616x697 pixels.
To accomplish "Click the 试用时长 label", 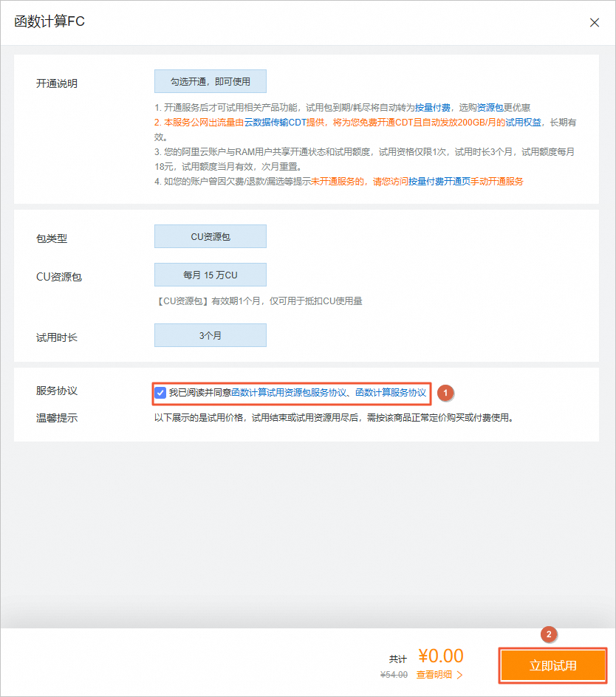I will click(57, 338).
